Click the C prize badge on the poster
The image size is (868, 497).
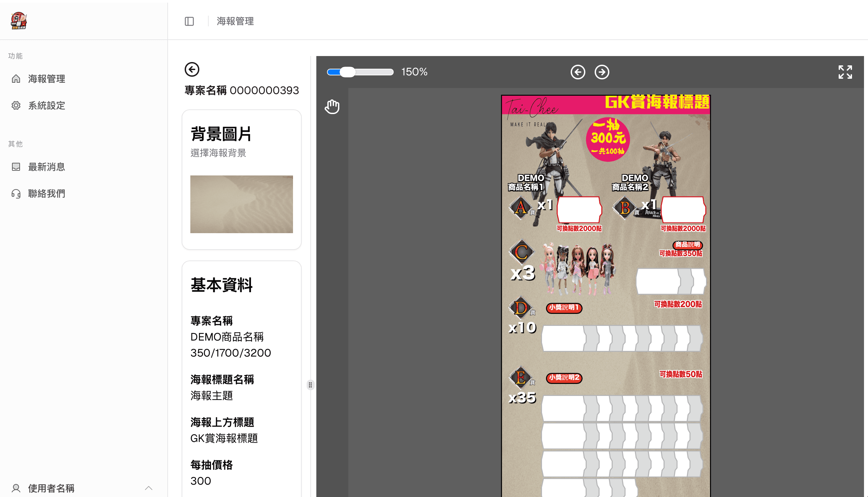click(521, 252)
